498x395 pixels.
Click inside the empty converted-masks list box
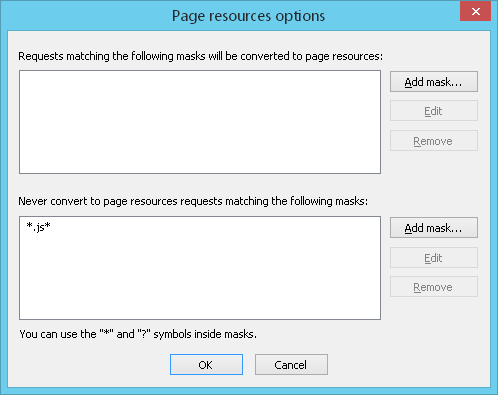[x=200, y=122]
